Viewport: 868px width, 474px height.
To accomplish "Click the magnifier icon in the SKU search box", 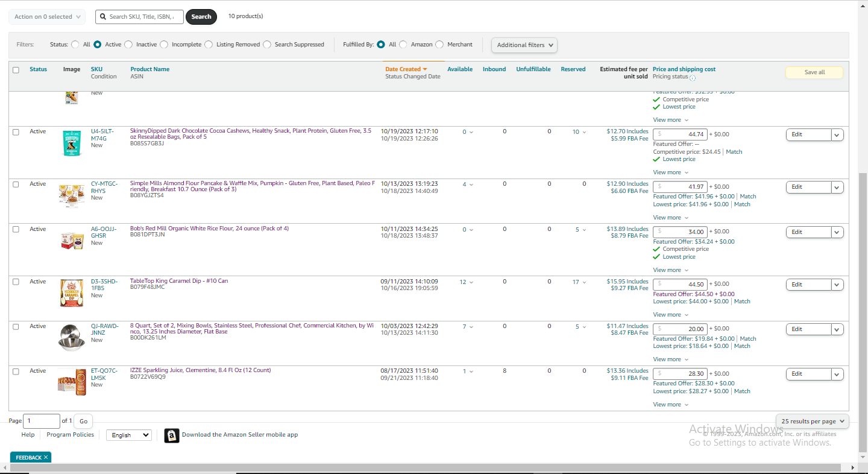I will pyautogui.click(x=103, y=17).
